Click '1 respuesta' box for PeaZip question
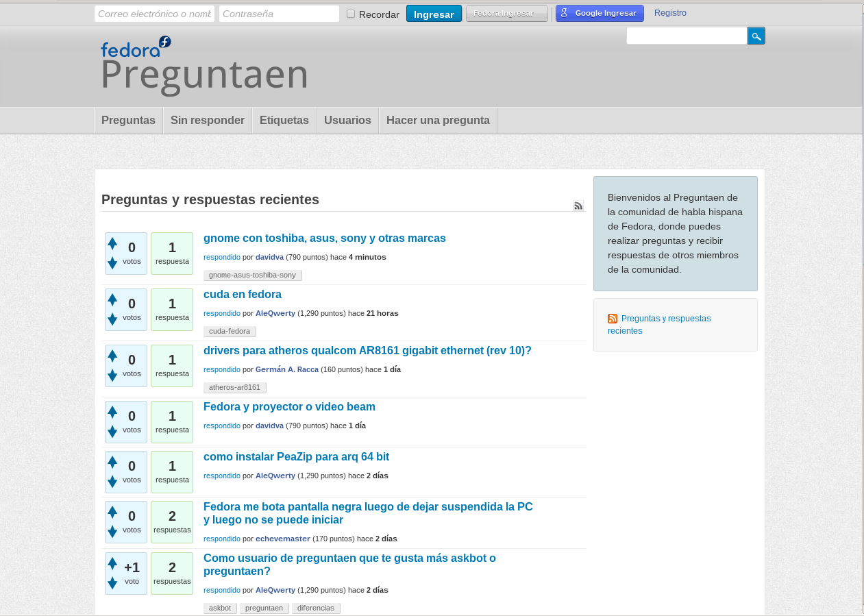Viewport: 864px width, 616px height. coord(172,472)
